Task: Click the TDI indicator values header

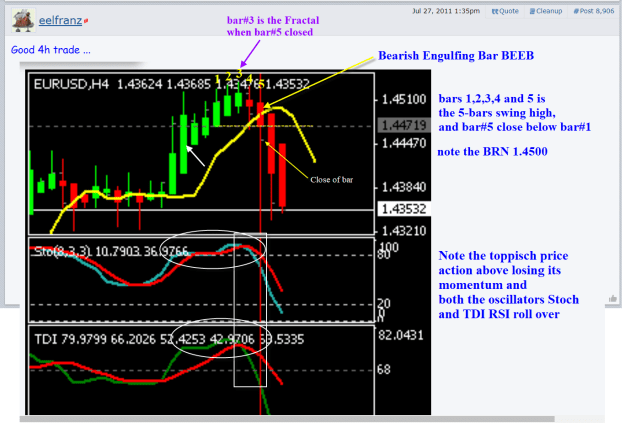Action: pyautogui.click(x=169, y=339)
